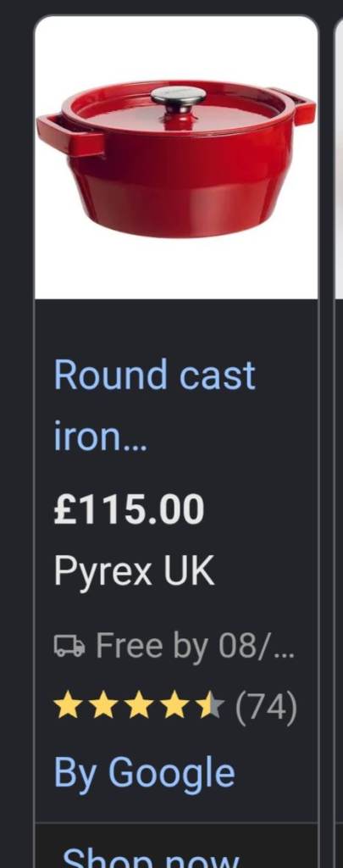Viewport: 343px width, 868px height.
Task: Click the truncated "iron..." title line
Action: (100, 437)
